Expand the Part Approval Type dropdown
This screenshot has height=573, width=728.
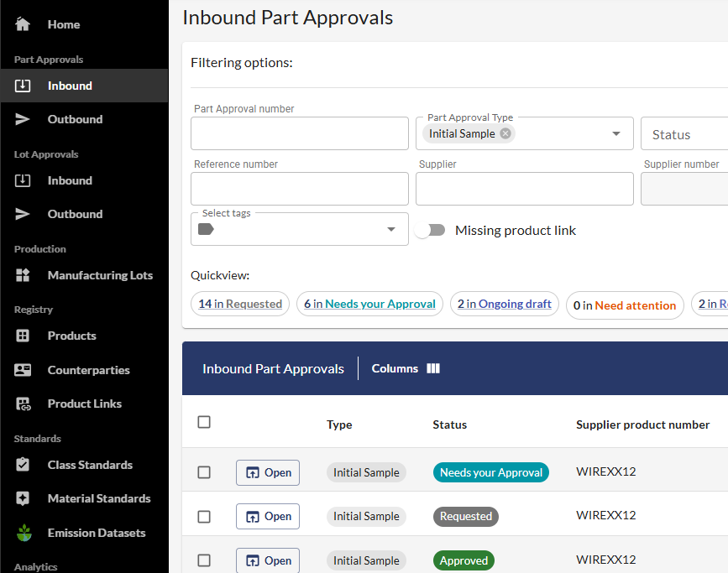coord(616,134)
